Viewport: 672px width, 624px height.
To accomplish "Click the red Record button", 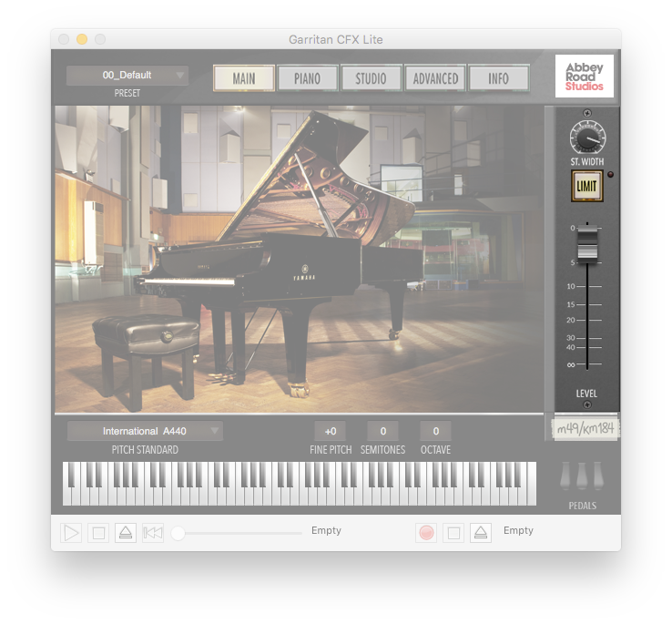I will [426, 533].
